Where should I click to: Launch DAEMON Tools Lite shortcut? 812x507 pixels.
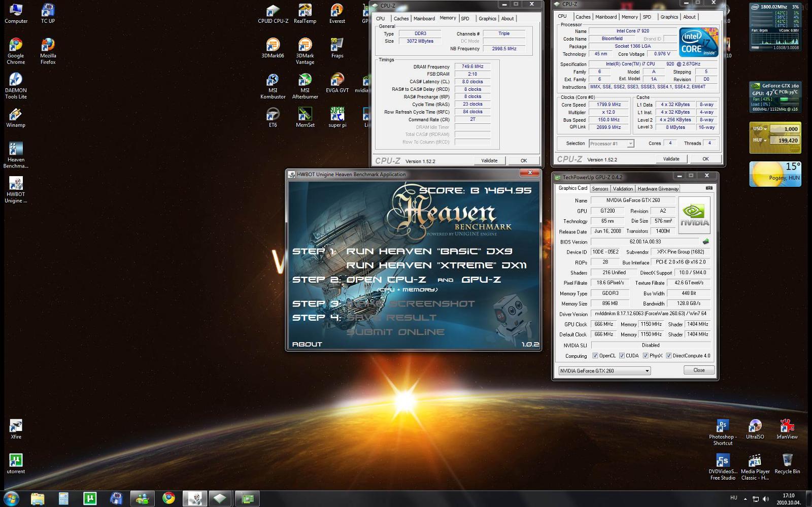click(16, 86)
